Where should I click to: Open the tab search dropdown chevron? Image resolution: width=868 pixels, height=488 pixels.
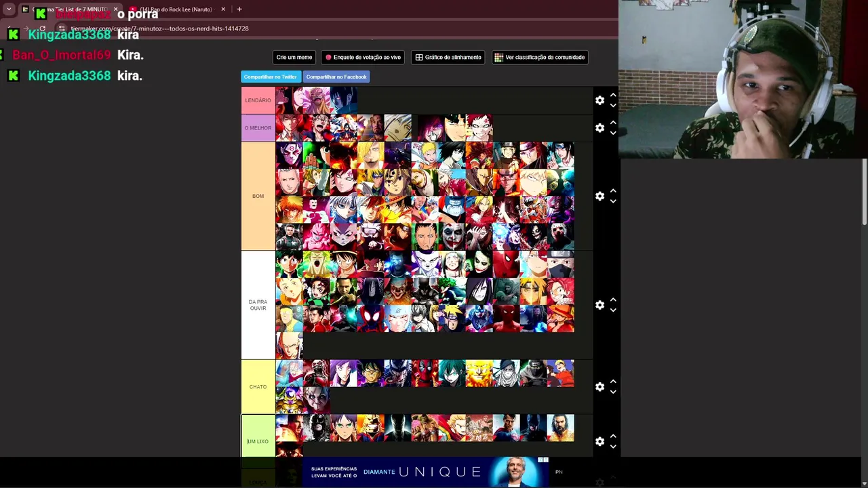pyautogui.click(x=9, y=9)
